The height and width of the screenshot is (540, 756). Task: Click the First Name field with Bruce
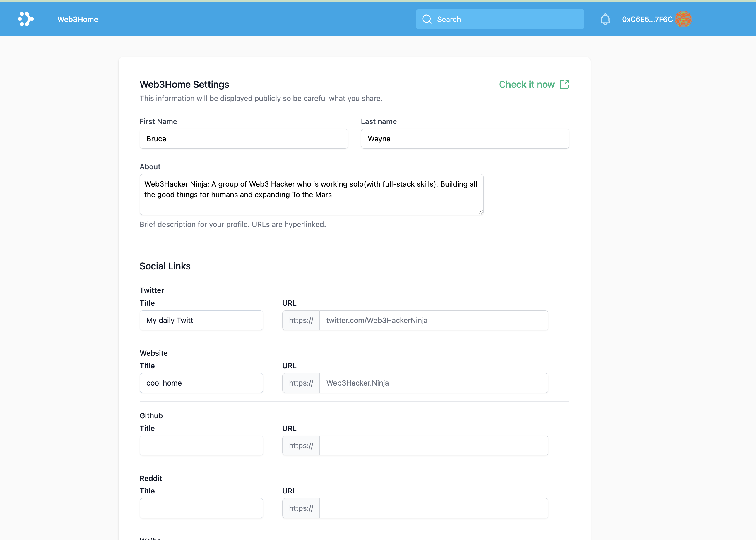[244, 139]
